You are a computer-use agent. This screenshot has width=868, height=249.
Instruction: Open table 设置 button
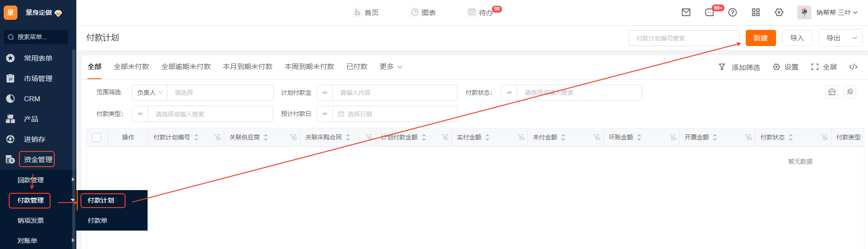pyautogui.click(x=786, y=67)
